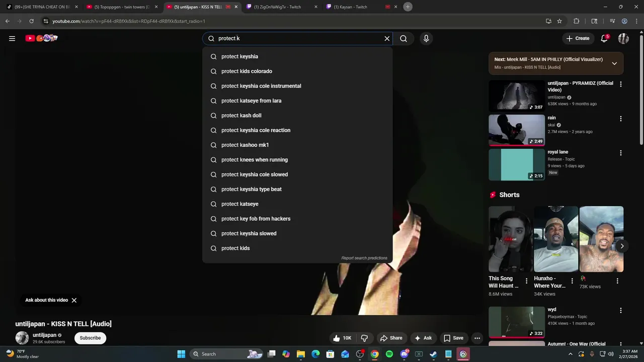Screen dimensions: 644x362
Task: Open "This Song Will Haunt" short
Action: click(x=510, y=239)
